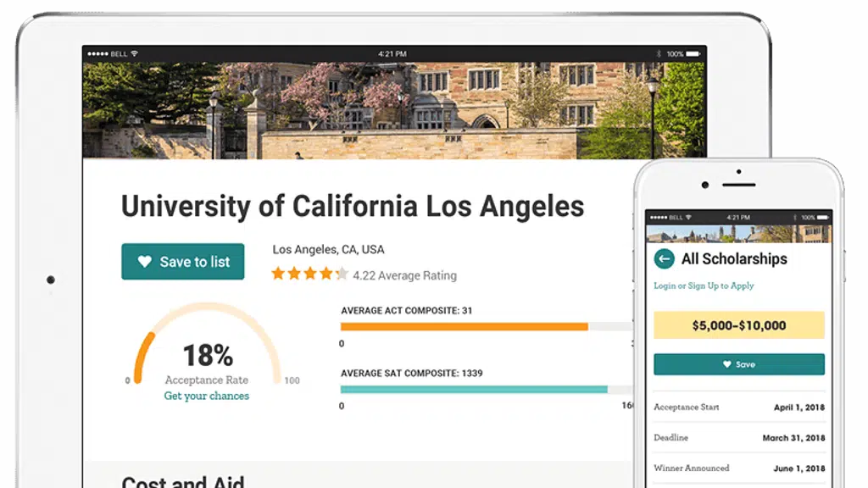Click the $5,000-$10,000 yellow amount box

tap(739, 325)
